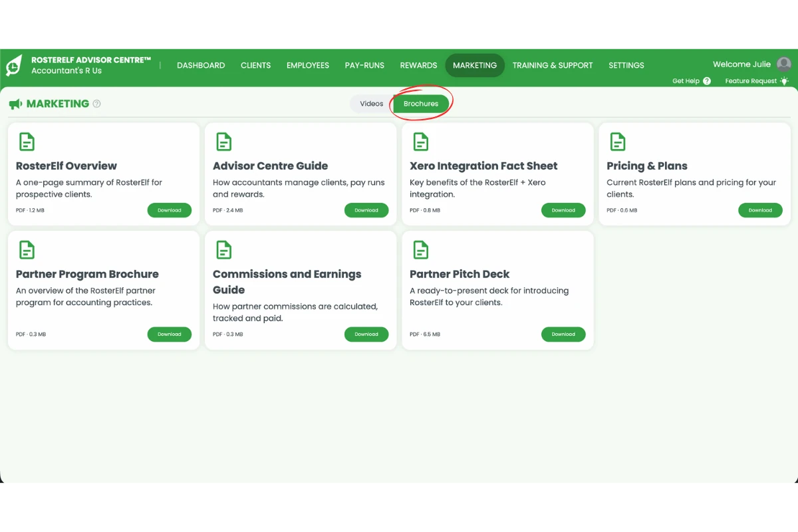Click 'An overview of the RosterElf partner' description
This screenshot has width=798, height=532.
[87, 297]
